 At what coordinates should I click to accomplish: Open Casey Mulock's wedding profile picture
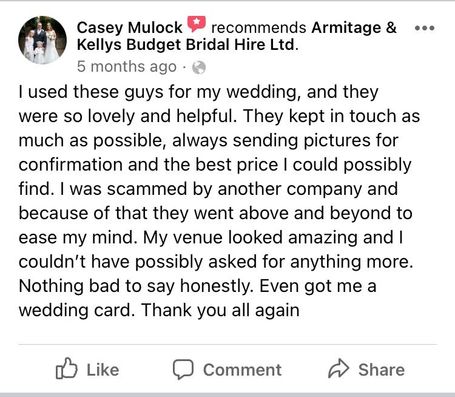pos(42,40)
